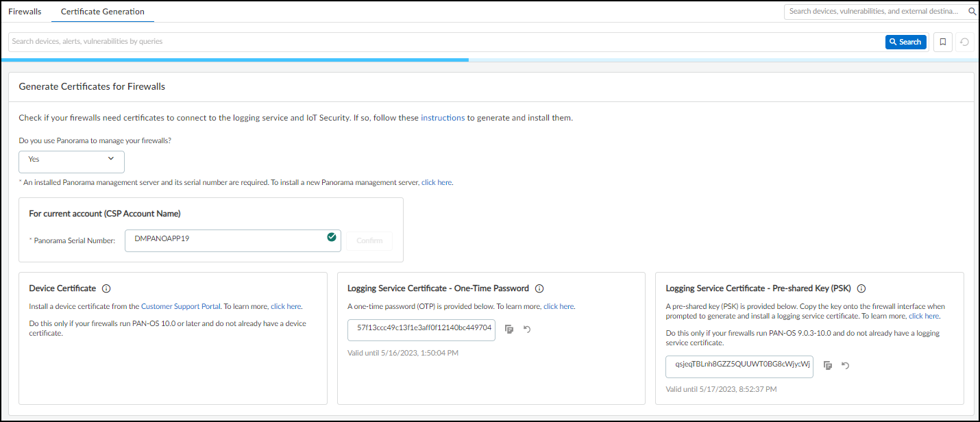Viewport: 980px width, 422px height.
Task: Regenerate the one-time password
Action: (526, 330)
